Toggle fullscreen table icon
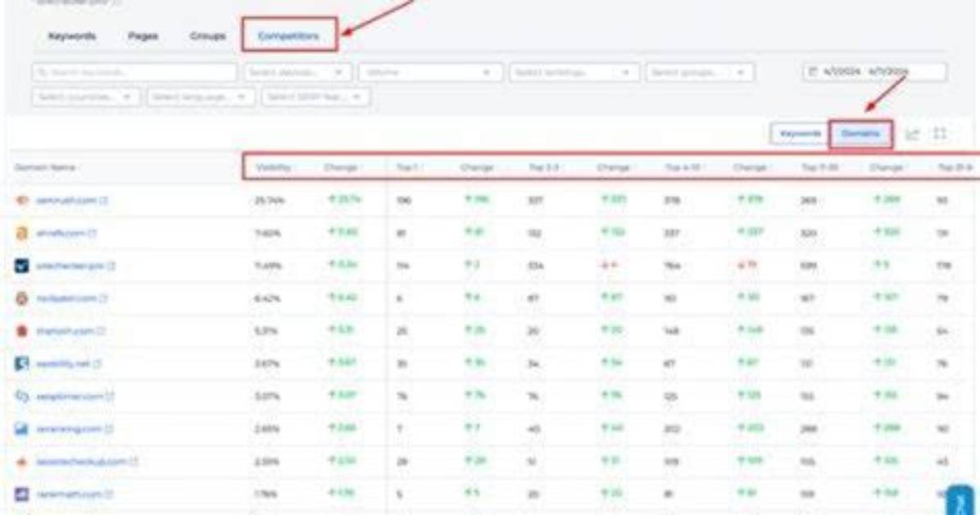 pos(940,134)
